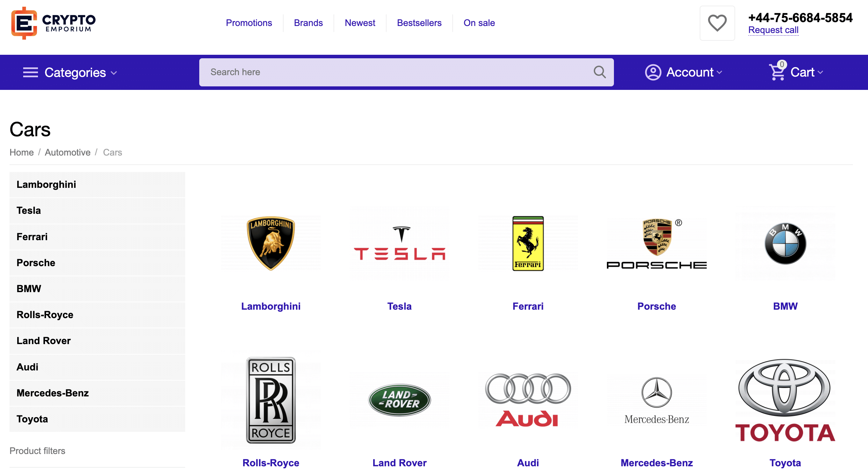Viewport: 868px width, 474px height.
Task: Select BMW in the sidebar list
Action: tap(97, 289)
